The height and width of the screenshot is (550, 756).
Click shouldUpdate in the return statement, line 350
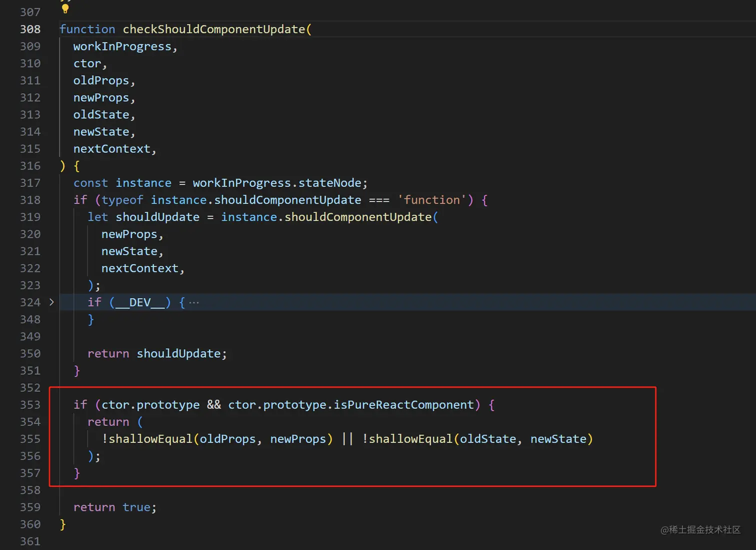coord(179,354)
